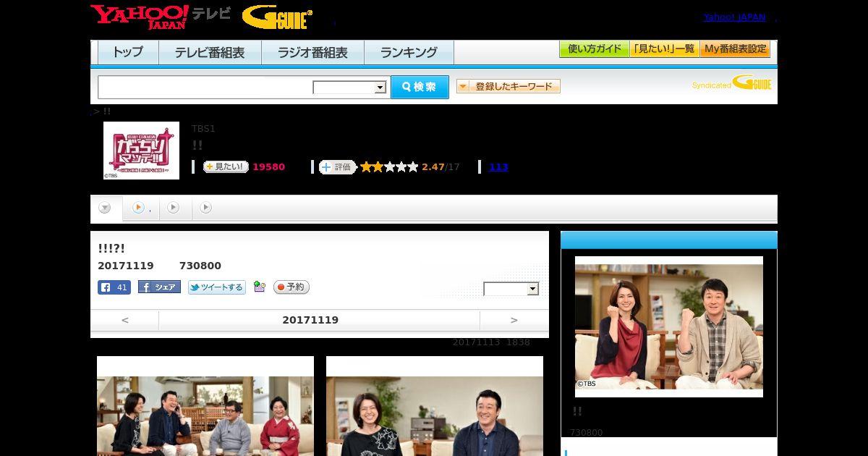Add program with 見たい! button
This screenshot has height=456, width=868.
pos(226,166)
